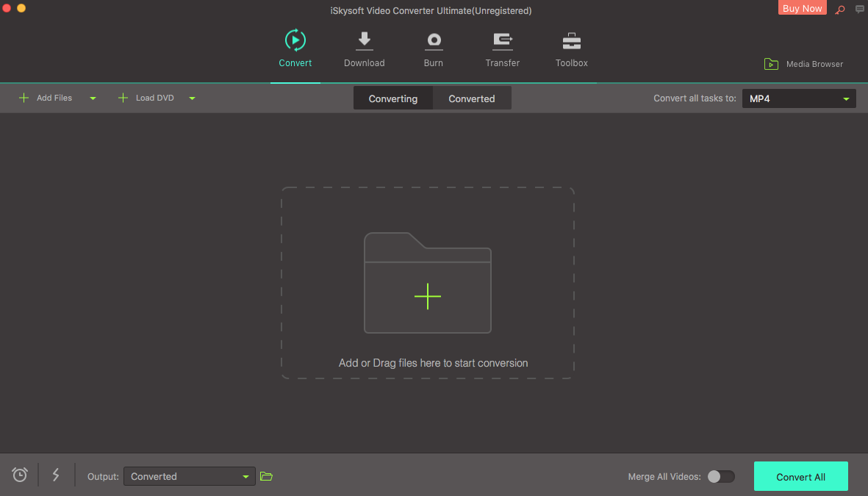Click the Buy Now button
This screenshot has width=868, height=496.
802,8
